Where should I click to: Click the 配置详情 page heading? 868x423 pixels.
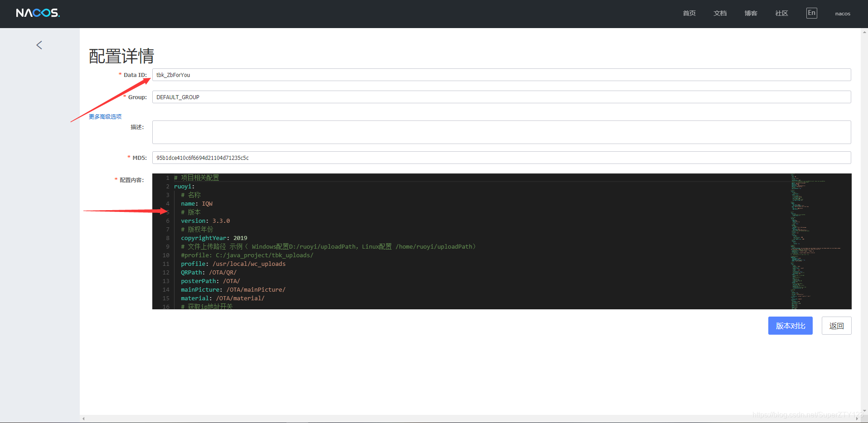tap(121, 56)
